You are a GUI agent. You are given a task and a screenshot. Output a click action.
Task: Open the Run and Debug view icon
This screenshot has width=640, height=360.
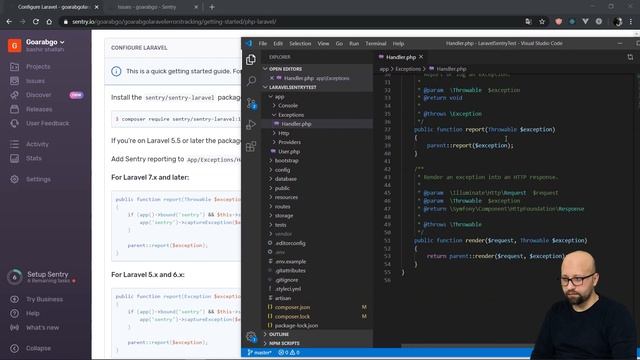[x=251, y=124]
